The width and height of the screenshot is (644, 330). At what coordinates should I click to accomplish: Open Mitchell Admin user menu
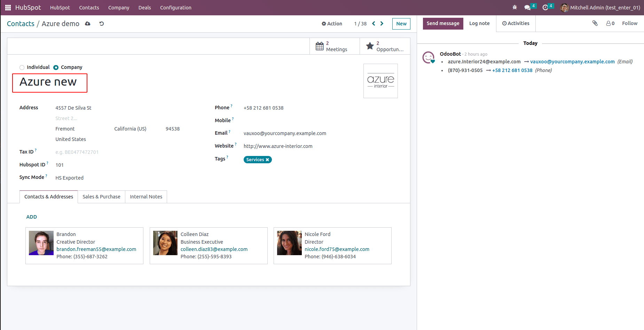pos(600,7)
